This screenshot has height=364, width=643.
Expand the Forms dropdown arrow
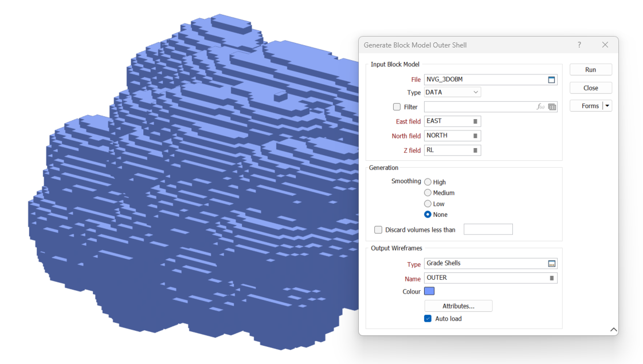click(607, 106)
